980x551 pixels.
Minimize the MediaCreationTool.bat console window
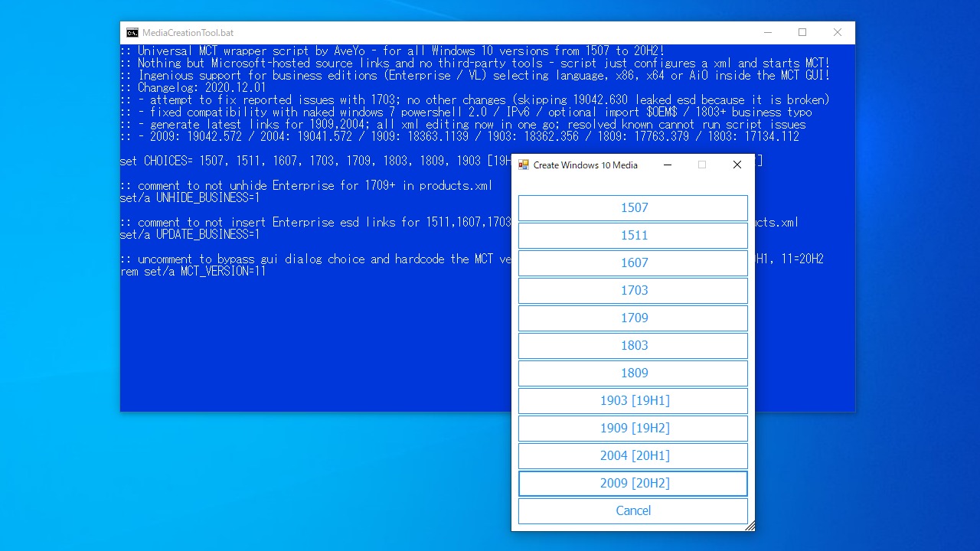pos(767,33)
